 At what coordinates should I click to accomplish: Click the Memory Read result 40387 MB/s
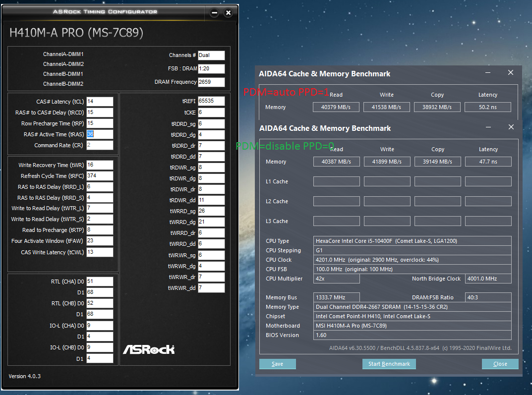click(337, 162)
